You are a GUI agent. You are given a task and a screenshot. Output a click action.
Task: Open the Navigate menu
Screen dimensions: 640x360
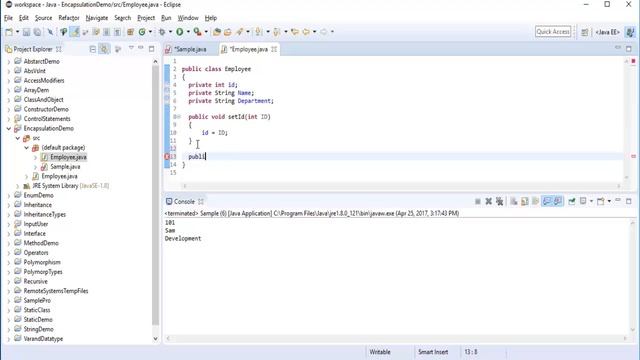[97, 18]
